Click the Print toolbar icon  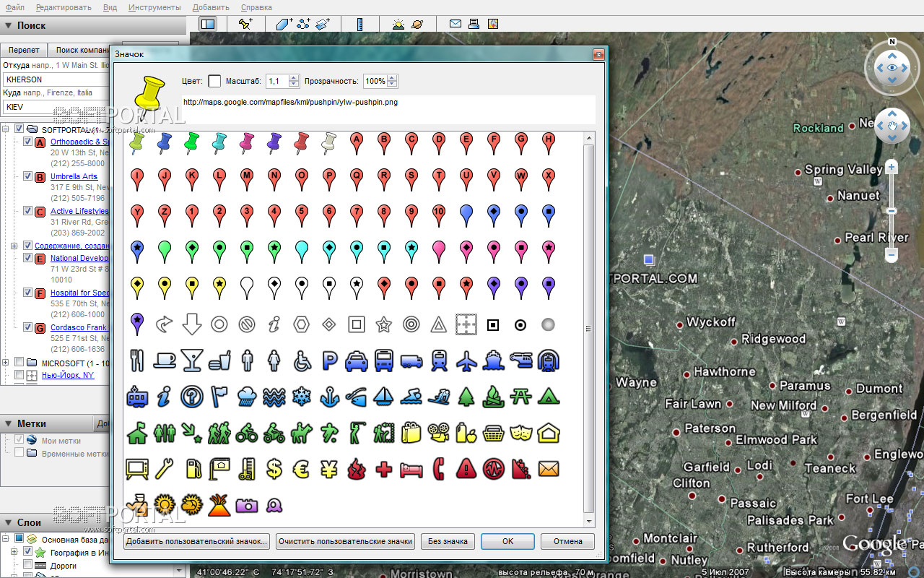coord(474,24)
